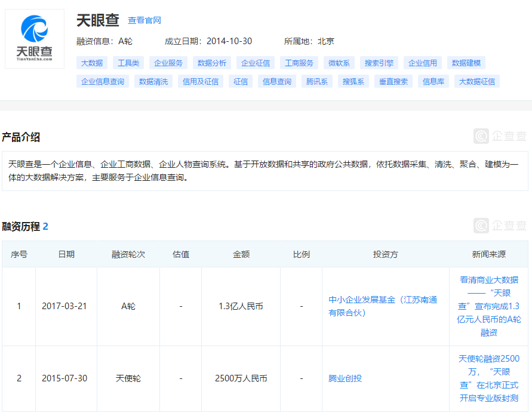Click the standalone 征信 tag
The height and width of the screenshot is (413, 532).
coord(241,81)
